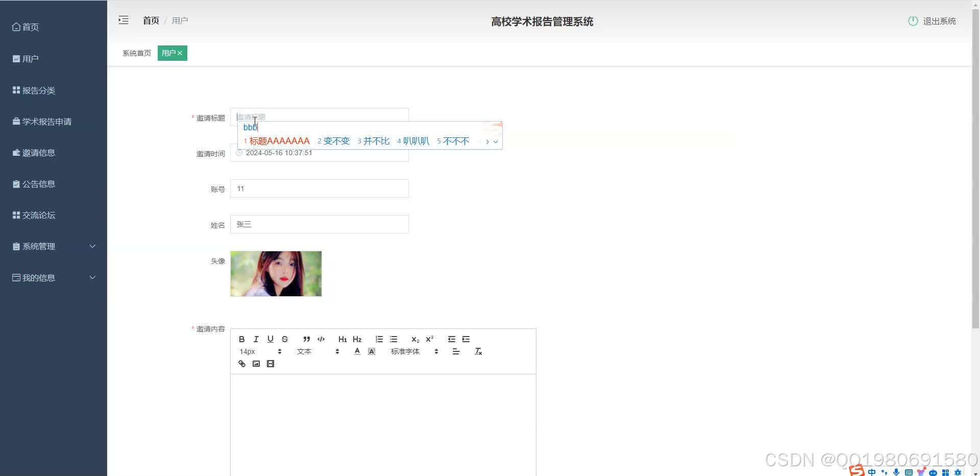Toggle strikethrough text formatting
The image size is (980, 476).
[284, 339]
